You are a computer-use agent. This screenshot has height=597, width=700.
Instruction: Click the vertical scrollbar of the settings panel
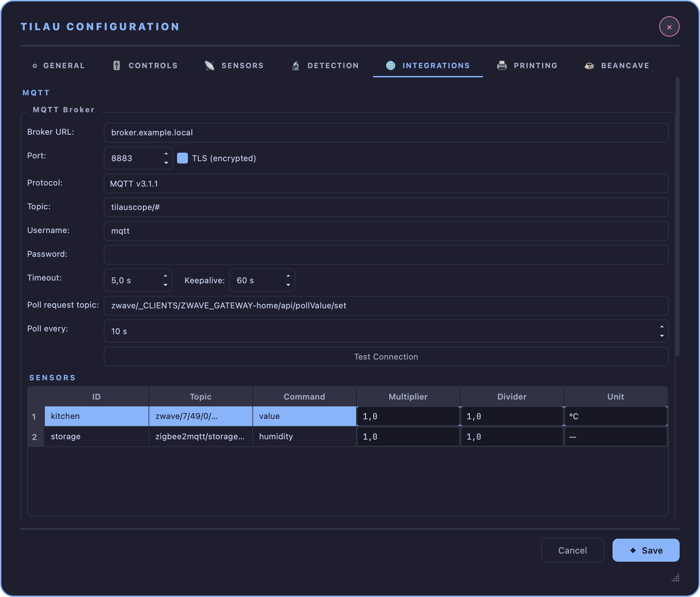[677, 217]
